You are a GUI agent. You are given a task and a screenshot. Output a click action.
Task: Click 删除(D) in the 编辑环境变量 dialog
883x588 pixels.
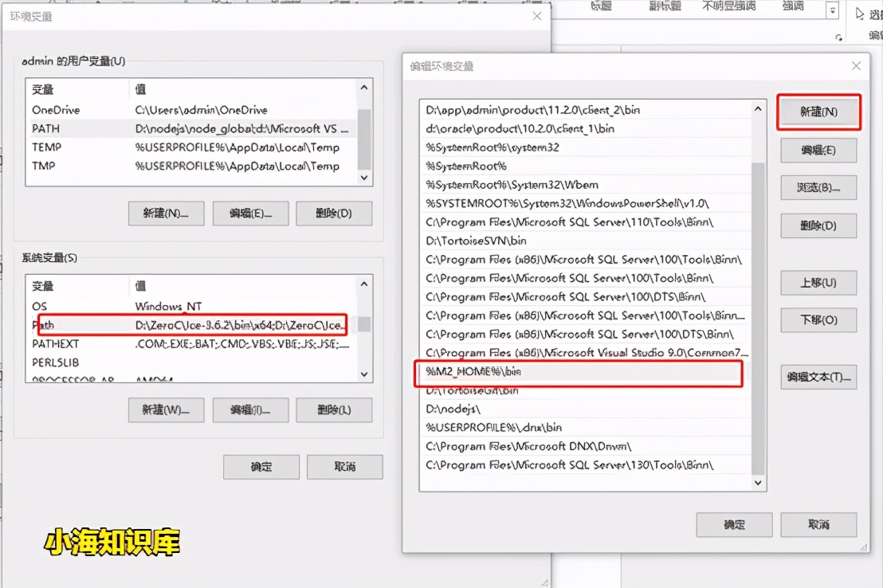click(818, 225)
